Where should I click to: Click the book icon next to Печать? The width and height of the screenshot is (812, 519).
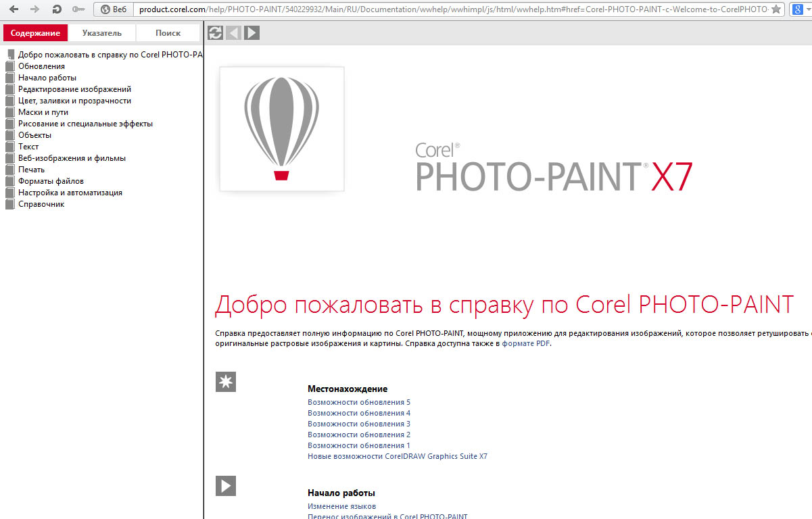click(9, 170)
